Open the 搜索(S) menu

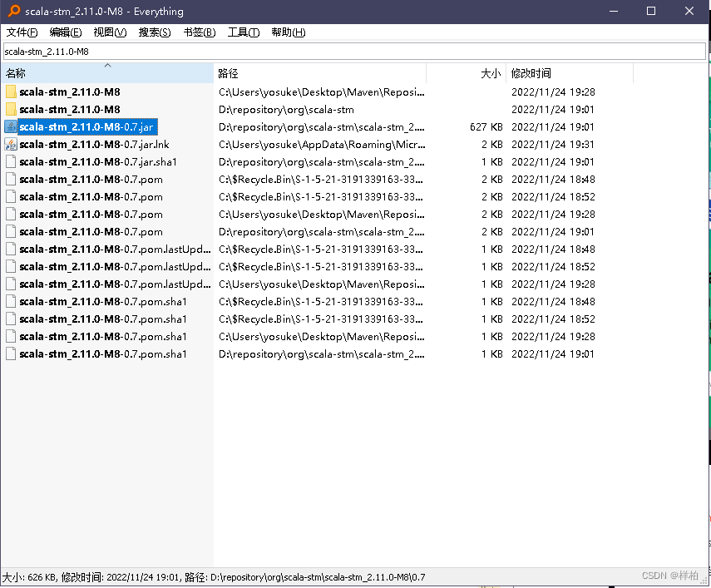(x=155, y=32)
